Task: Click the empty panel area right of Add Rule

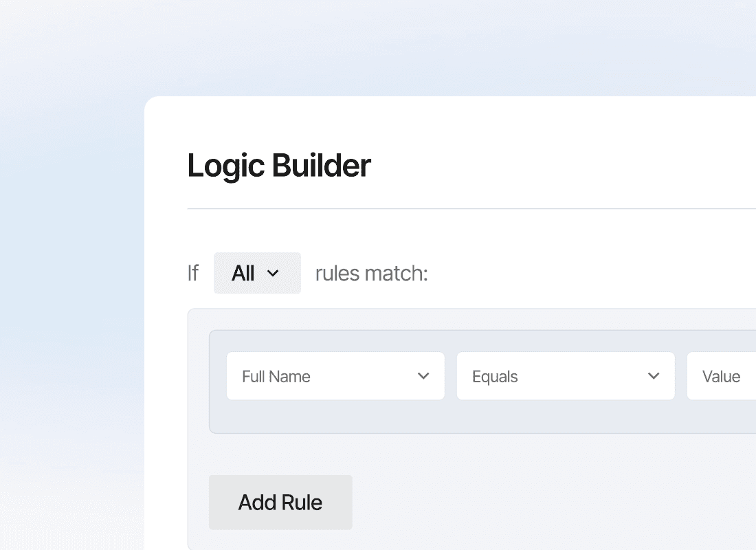Action: 550,502
